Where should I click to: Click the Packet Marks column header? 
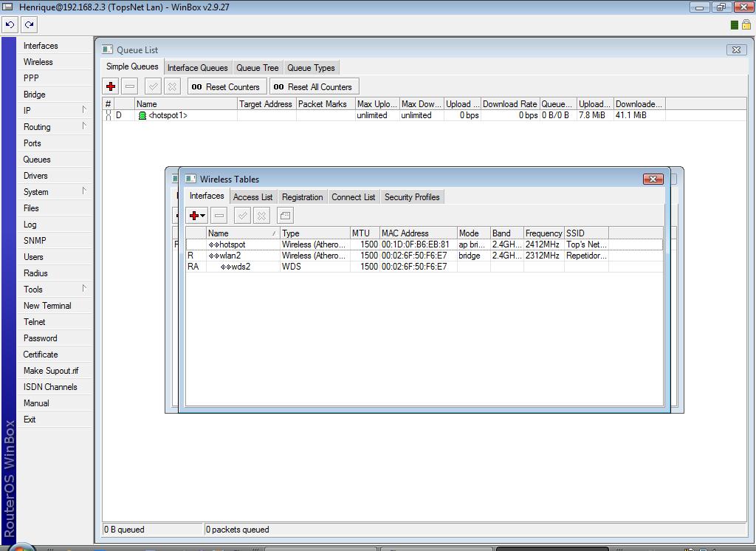click(x=326, y=103)
